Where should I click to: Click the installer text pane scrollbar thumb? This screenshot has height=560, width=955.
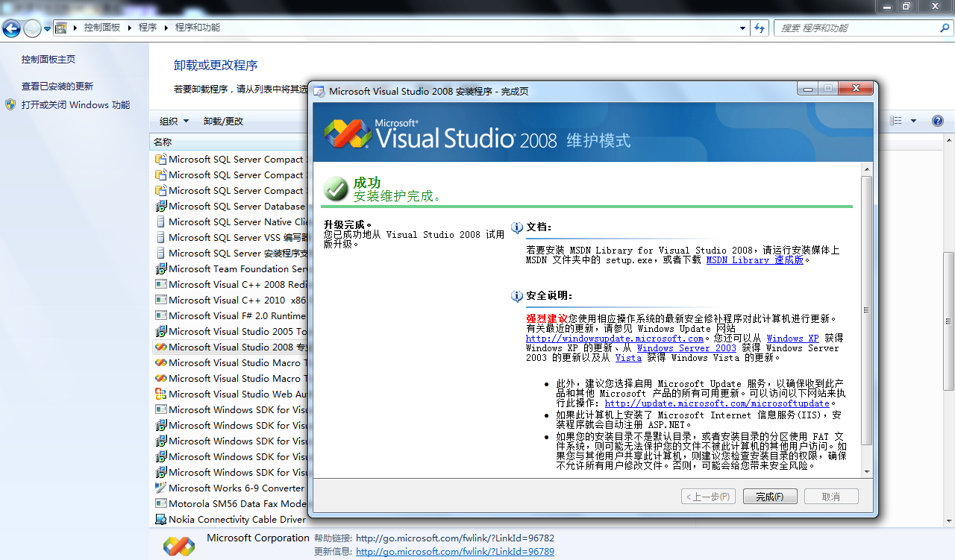tap(866, 310)
